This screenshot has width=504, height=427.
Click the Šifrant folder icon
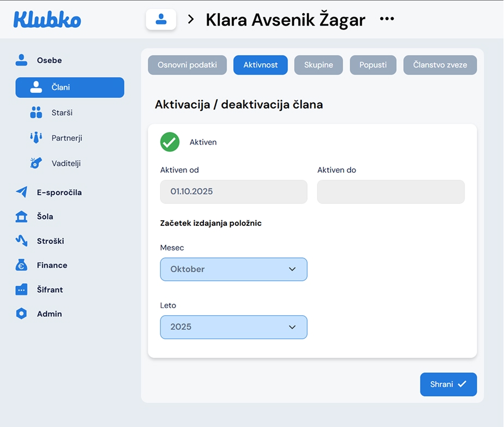(21, 290)
